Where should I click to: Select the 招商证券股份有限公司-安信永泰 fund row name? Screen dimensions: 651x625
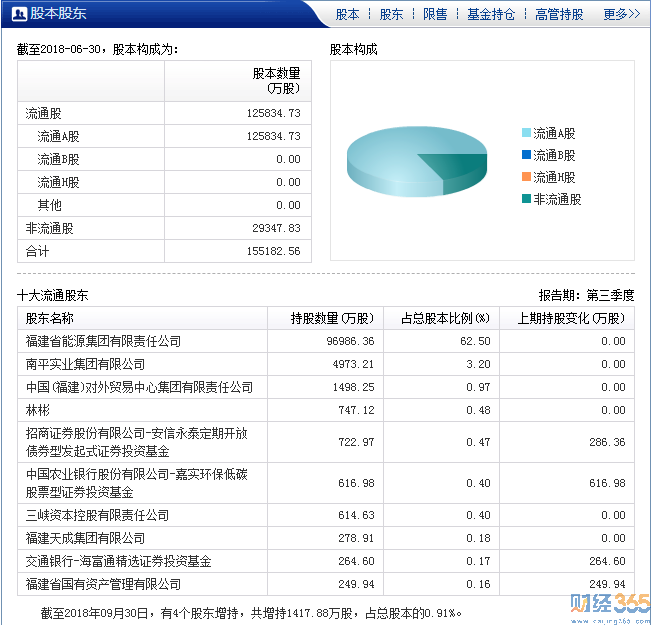click(x=137, y=442)
